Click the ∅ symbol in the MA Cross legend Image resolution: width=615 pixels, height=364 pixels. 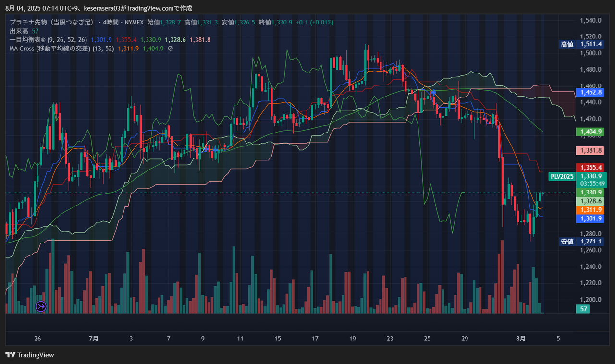coord(170,48)
